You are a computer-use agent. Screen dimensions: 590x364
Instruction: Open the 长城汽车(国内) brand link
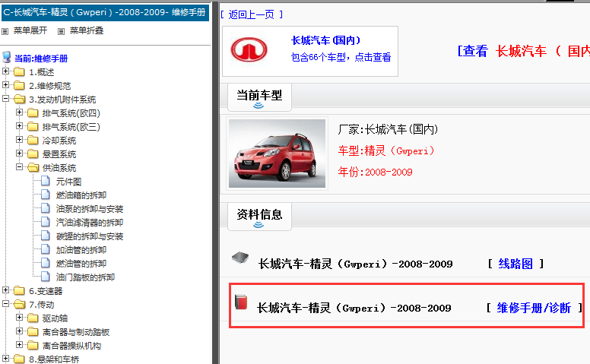coord(326,40)
